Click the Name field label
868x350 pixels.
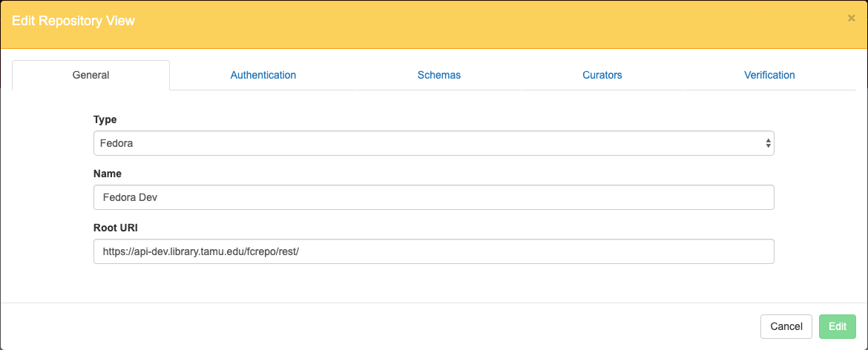[x=107, y=174]
